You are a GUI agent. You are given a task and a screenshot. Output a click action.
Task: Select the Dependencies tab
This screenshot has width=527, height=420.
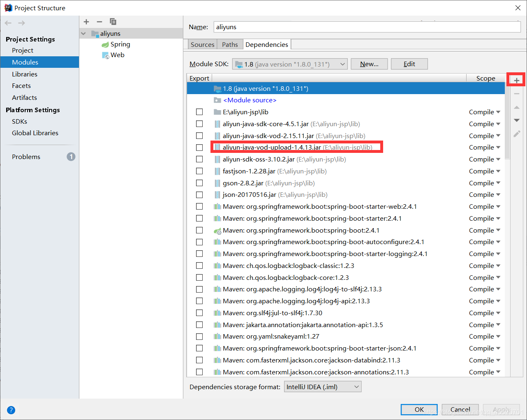point(267,44)
